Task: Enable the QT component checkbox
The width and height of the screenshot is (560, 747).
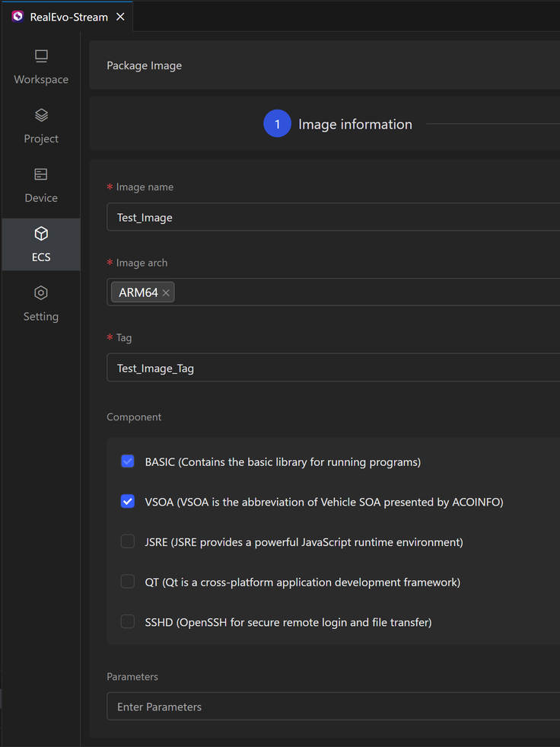Action: (x=127, y=581)
